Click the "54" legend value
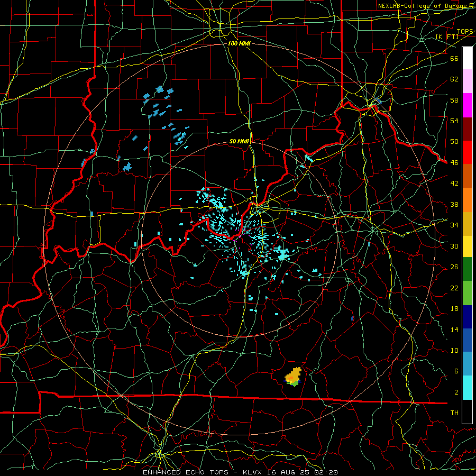 tap(454, 121)
